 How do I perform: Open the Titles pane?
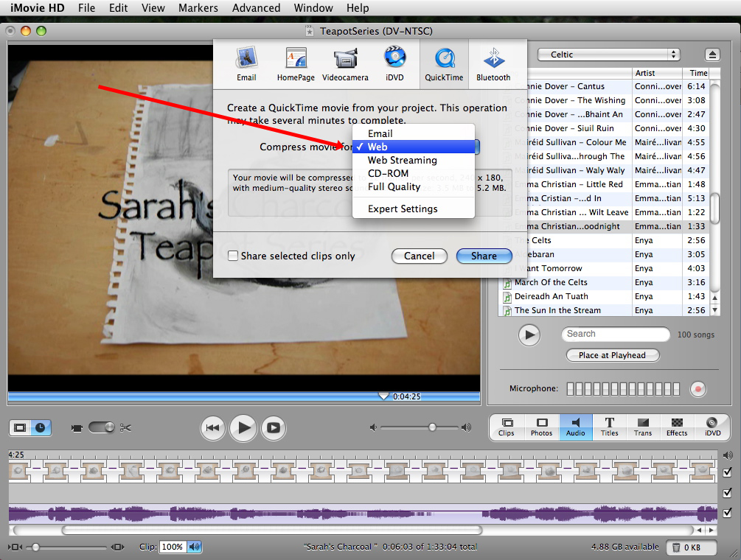click(x=610, y=427)
